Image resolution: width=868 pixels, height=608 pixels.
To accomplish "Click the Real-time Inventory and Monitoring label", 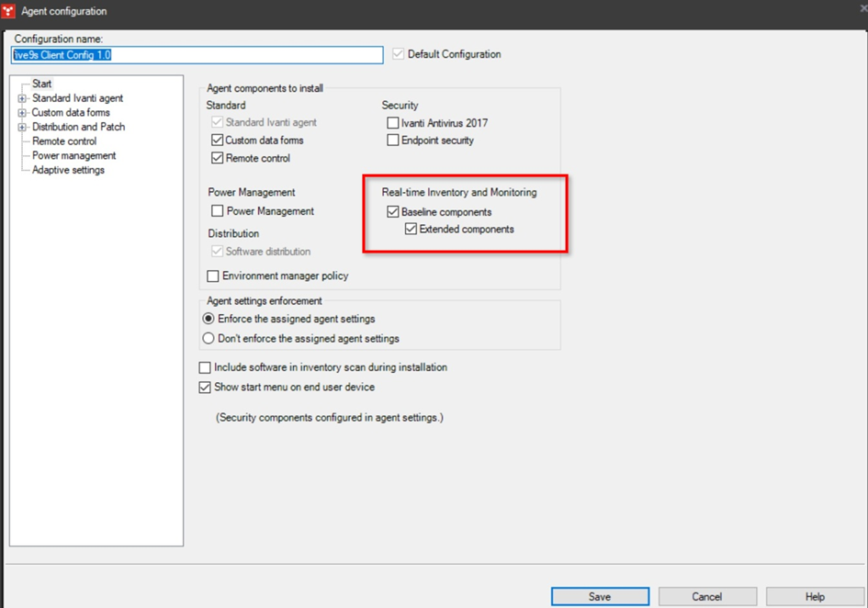I will tap(459, 192).
